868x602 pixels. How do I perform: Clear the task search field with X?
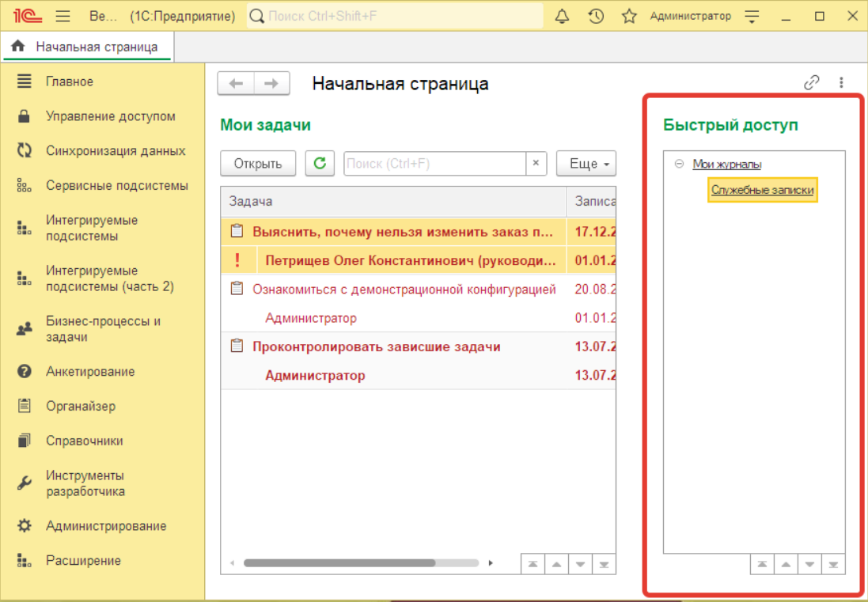pos(536,163)
